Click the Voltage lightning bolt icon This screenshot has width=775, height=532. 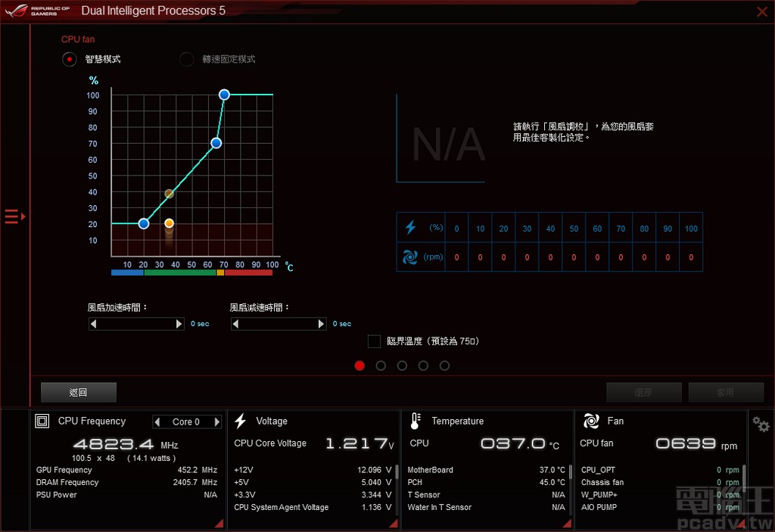tap(240, 421)
